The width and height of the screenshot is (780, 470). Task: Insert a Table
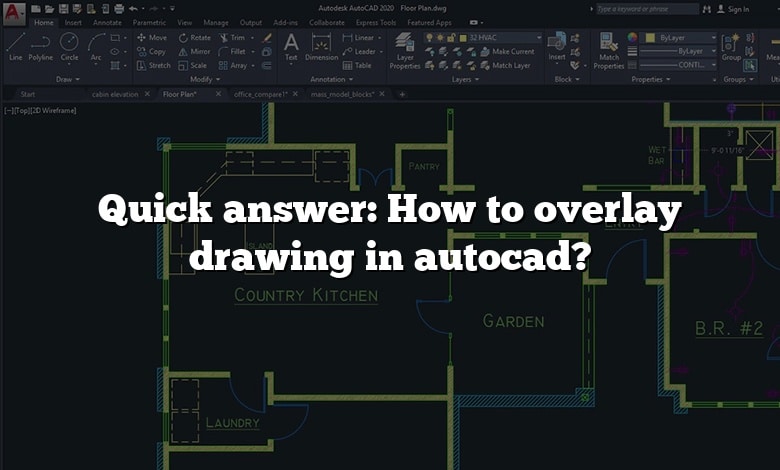coord(357,66)
